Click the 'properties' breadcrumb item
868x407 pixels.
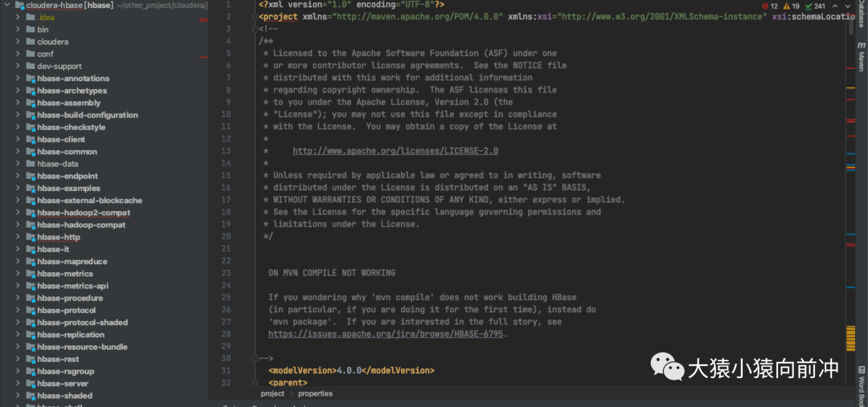315,394
